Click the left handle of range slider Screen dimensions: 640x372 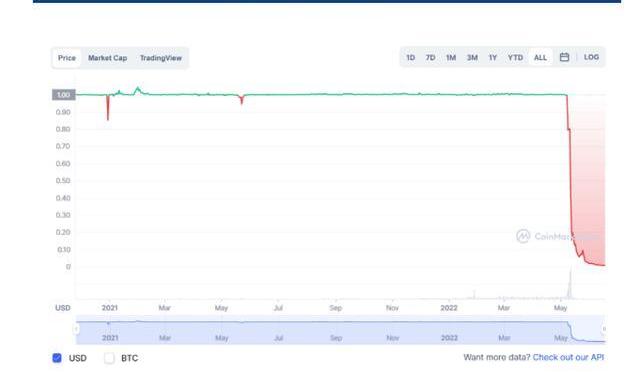tap(76, 329)
